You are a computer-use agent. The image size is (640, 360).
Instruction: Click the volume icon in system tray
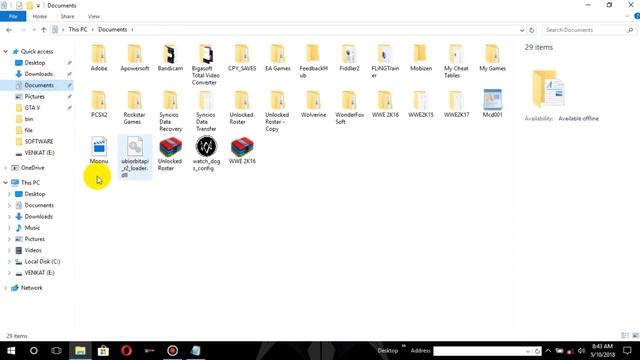pos(582,351)
